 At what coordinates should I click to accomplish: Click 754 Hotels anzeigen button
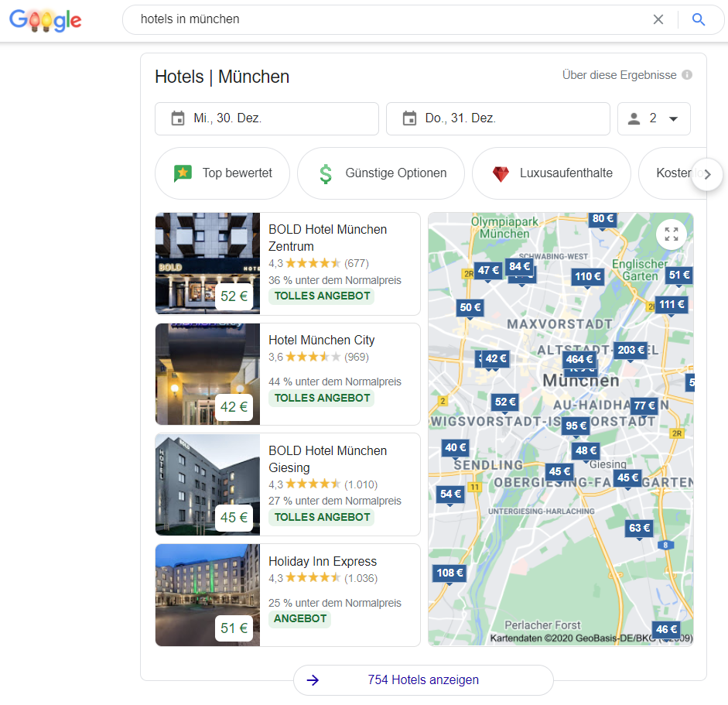coord(423,680)
